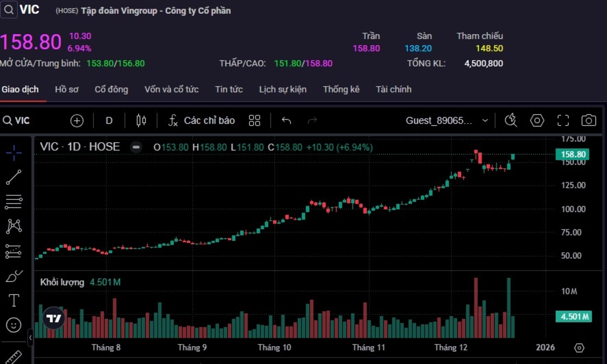This screenshot has height=364, width=607.
Task: Select the trend line drawing tool
Action: [14, 177]
